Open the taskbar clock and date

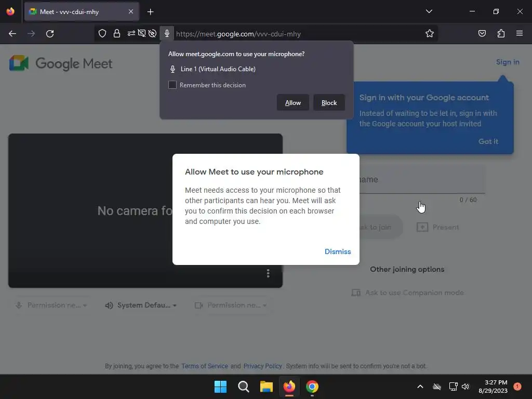(493, 387)
